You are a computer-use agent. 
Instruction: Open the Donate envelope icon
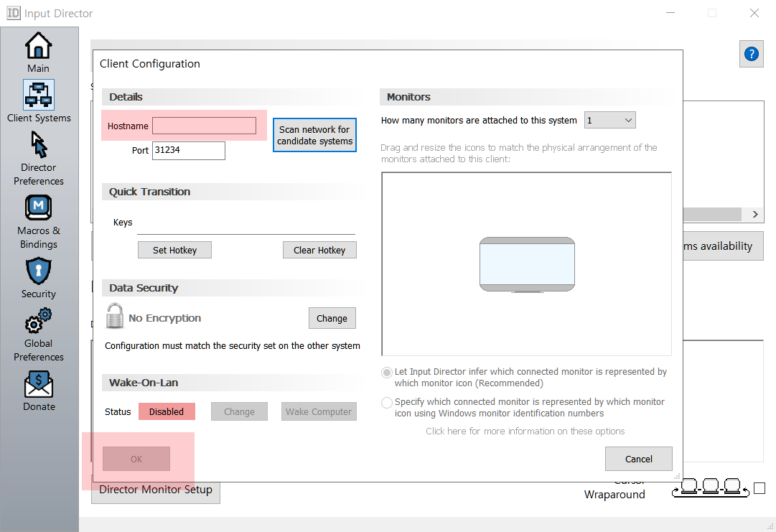point(39,384)
